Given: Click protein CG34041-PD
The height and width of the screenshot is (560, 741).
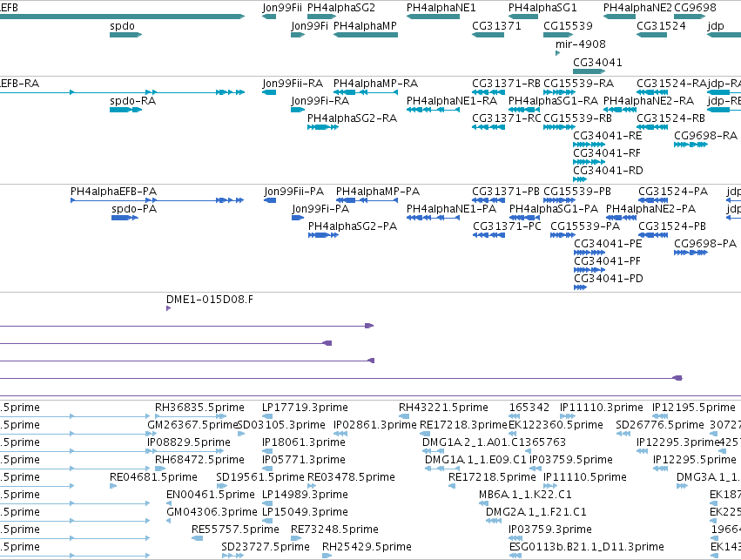Looking at the screenshot, I should pos(580,287).
